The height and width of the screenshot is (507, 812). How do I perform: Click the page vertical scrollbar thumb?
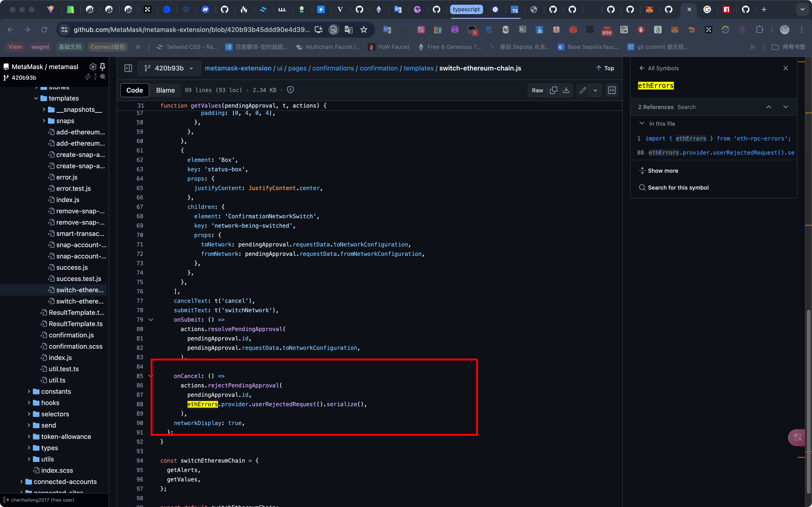point(808,402)
